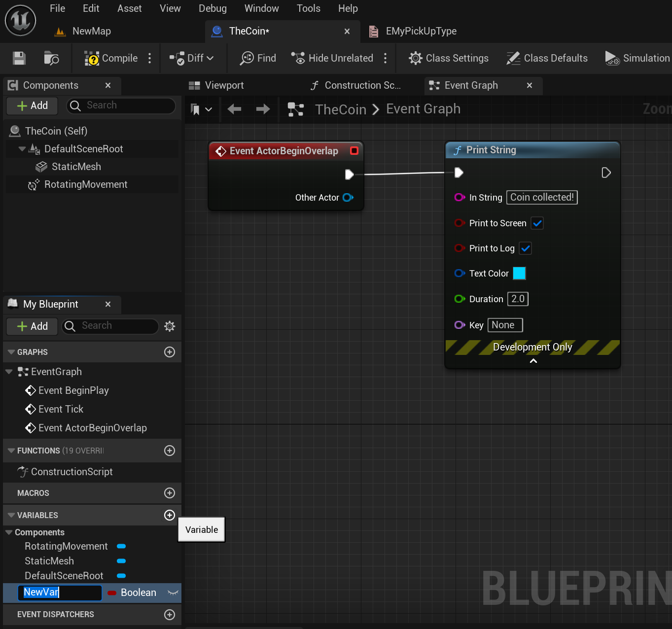Collapse Print String advanced pins
This screenshot has height=629, width=672.
coord(533,361)
